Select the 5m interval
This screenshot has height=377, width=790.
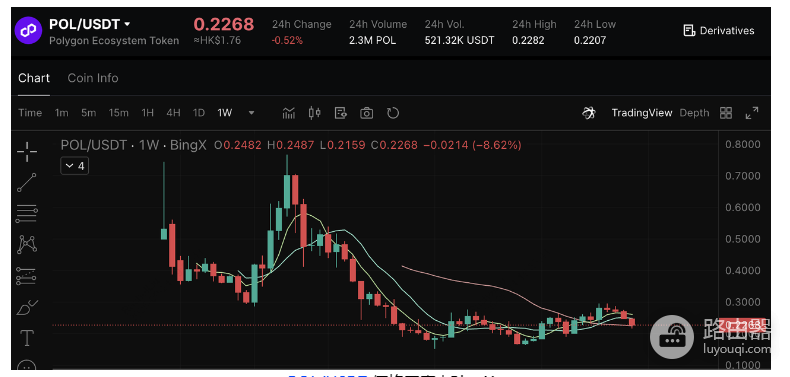(x=89, y=113)
